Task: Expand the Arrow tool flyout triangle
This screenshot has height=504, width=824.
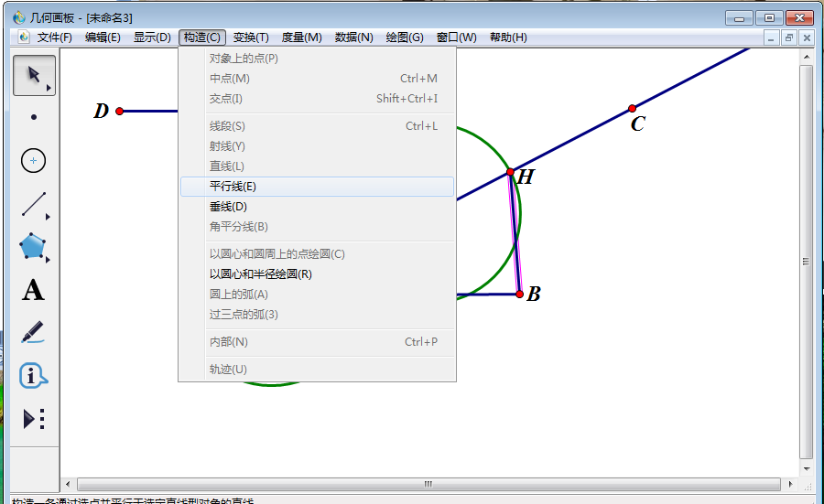Action: point(49,88)
